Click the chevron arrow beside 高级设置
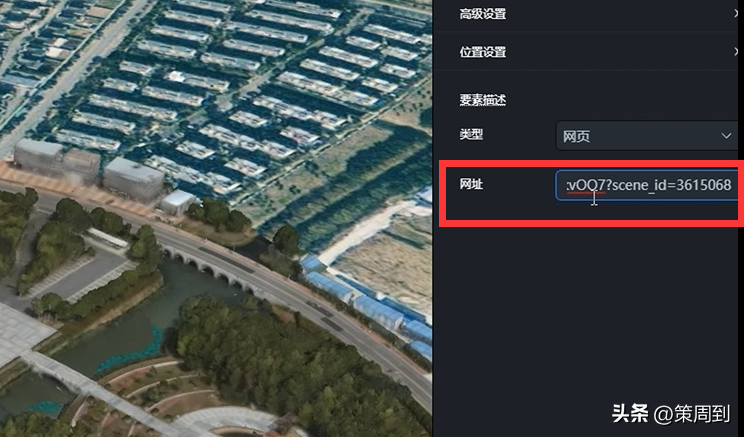 point(736,14)
